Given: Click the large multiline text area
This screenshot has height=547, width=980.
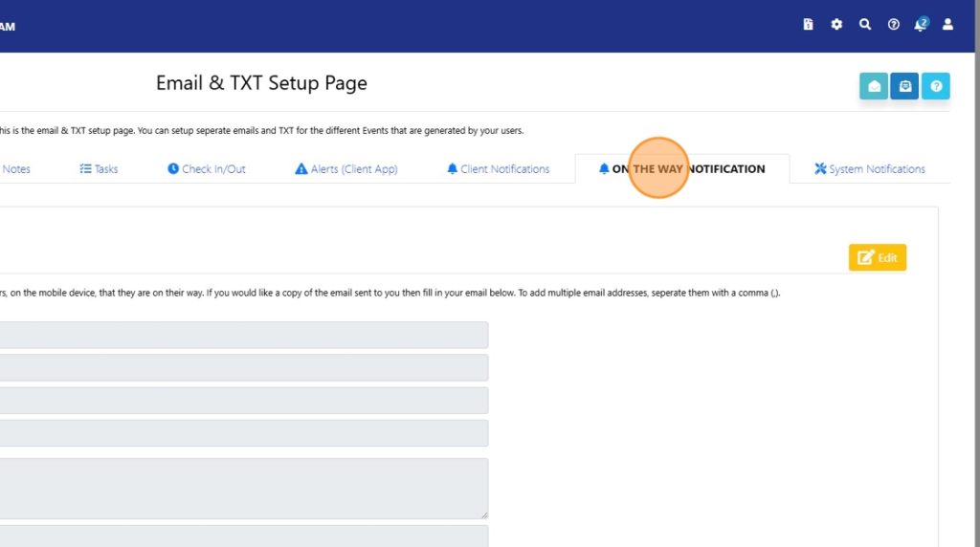Looking at the screenshot, I should [x=243, y=488].
